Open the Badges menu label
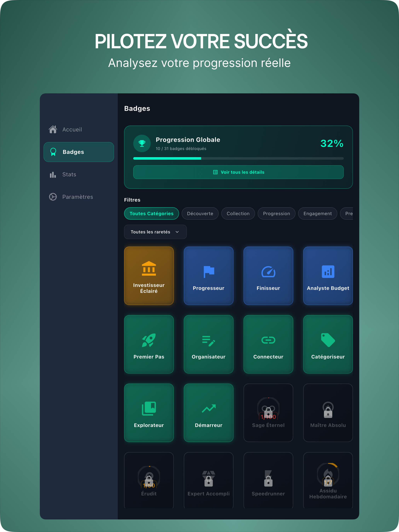Image resolution: width=399 pixels, height=532 pixels. tap(73, 152)
